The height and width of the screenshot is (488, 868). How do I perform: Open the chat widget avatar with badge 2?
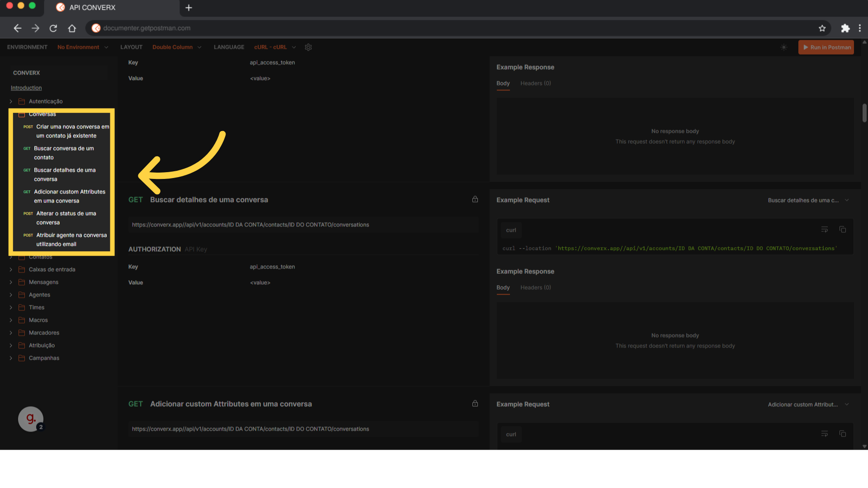[x=31, y=419]
